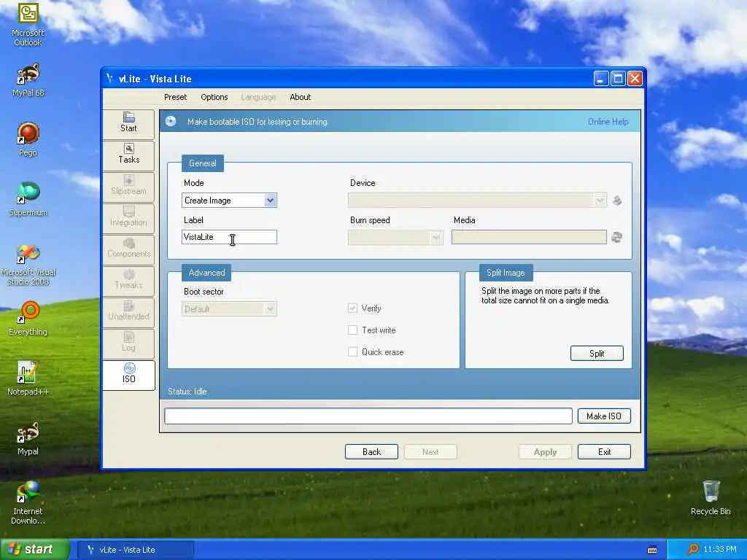Open the Unattended sidebar page
Screen dimensions: 747x560
(x=128, y=312)
